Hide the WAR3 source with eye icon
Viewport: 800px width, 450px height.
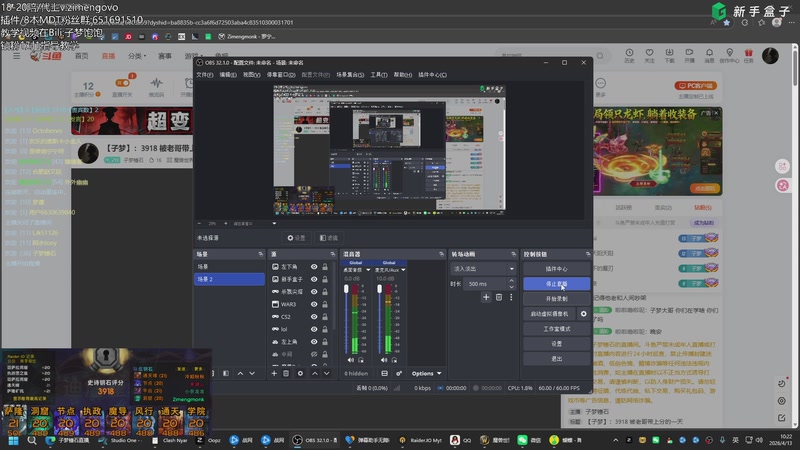314,304
